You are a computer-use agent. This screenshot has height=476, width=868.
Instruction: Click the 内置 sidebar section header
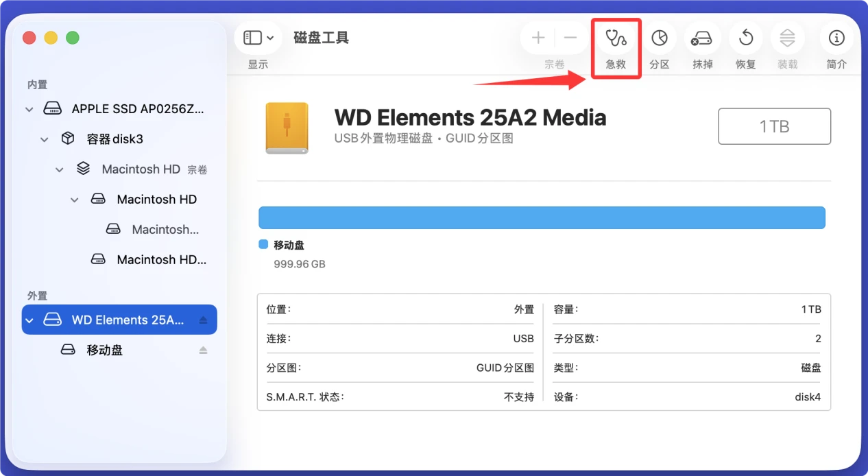[37, 84]
